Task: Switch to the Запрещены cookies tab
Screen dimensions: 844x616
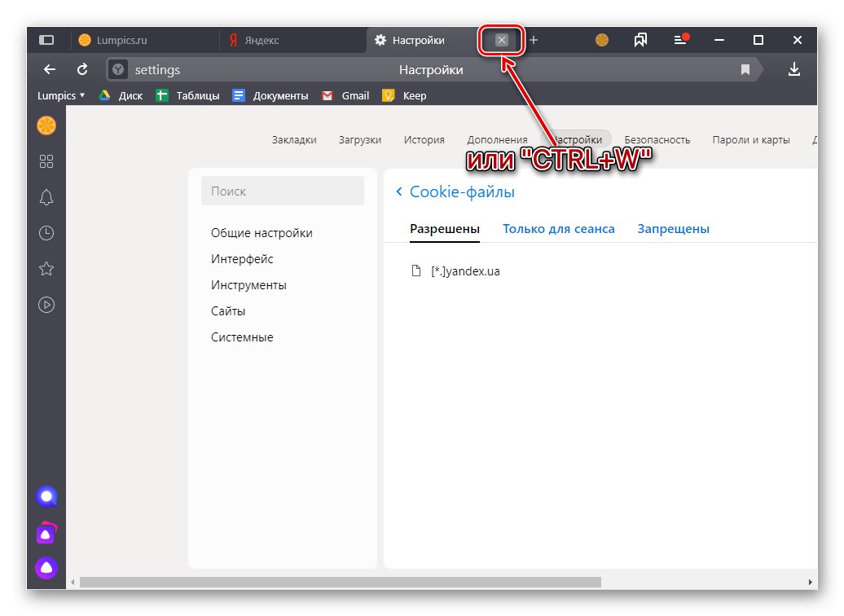Action: point(673,228)
